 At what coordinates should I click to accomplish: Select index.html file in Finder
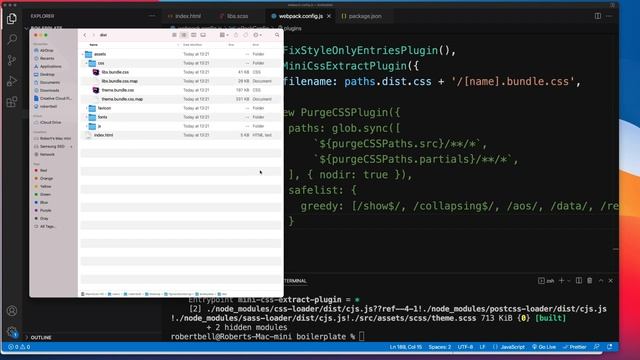[x=181, y=135]
